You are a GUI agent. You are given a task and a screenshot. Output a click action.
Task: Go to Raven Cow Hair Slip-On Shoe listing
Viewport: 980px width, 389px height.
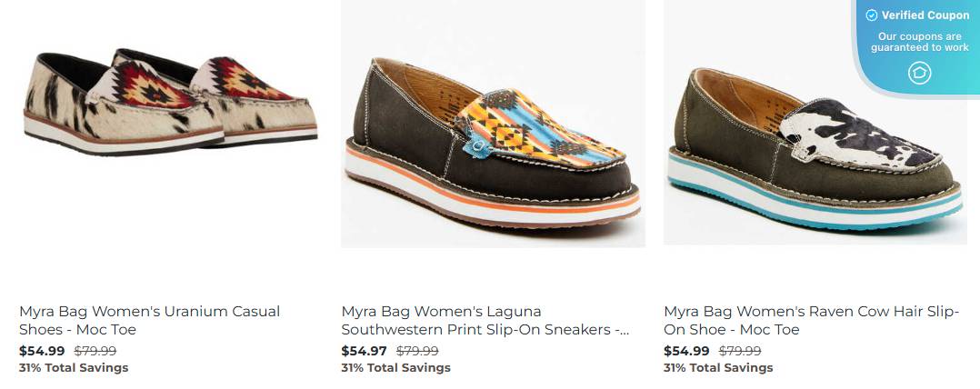pos(811,320)
